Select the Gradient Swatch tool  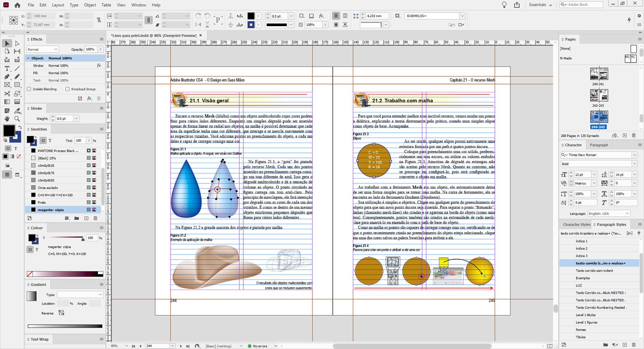coord(7,102)
